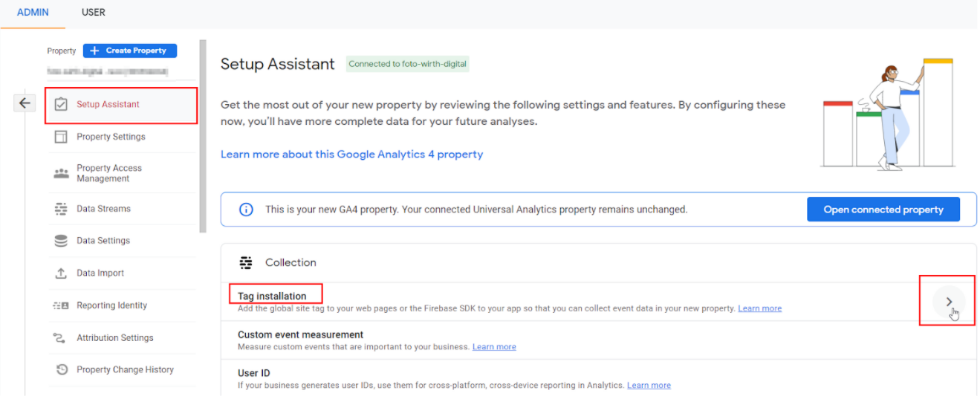
Task: Open Learn more about this Google Analytics 4 property
Action: pyautogui.click(x=351, y=155)
